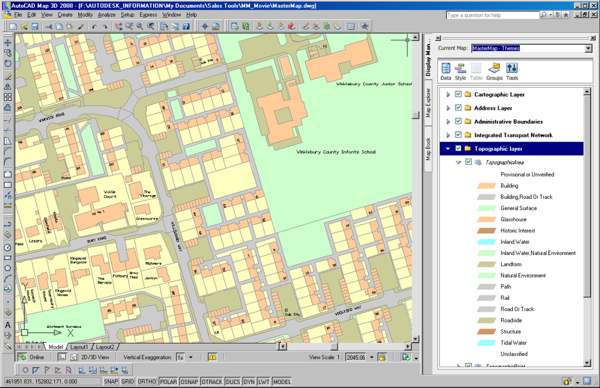The height and width of the screenshot is (388, 600).
Task: Open the File menu
Action: (x=18, y=15)
